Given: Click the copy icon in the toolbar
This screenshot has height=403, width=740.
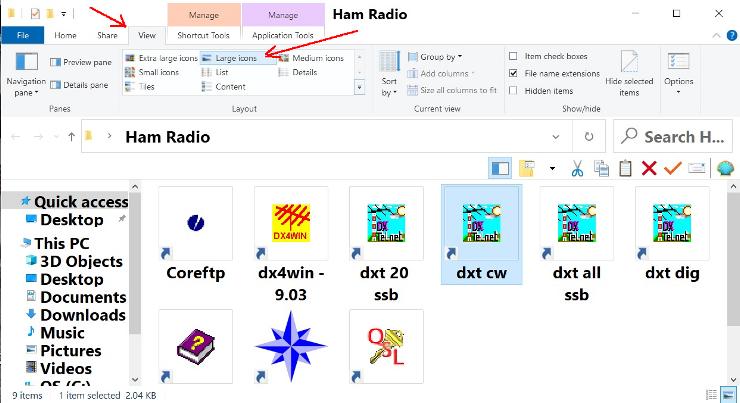Looking at the screenshot, I should pyautogui.click(x=601, y=168).
